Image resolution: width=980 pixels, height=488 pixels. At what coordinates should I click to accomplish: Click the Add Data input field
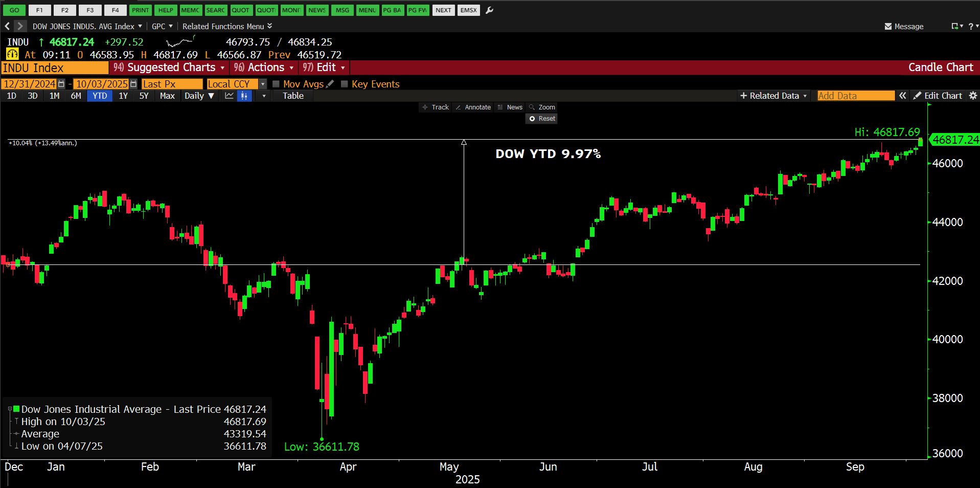click(855, 96)
